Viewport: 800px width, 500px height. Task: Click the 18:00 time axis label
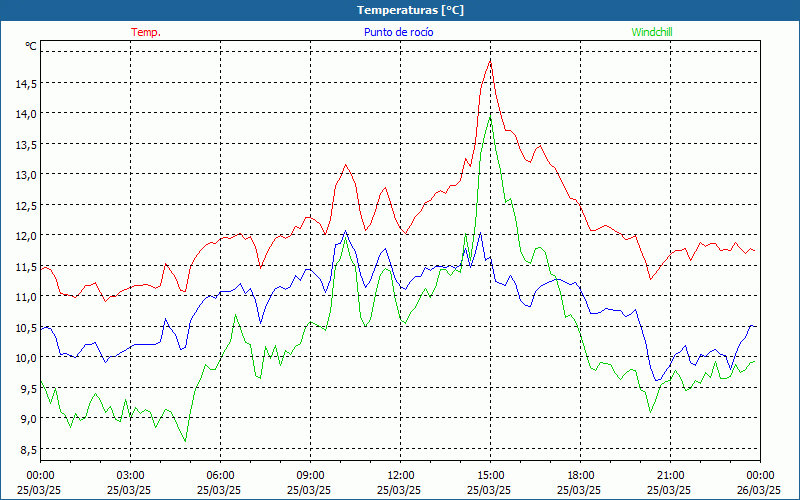click(x=581, y=475)
